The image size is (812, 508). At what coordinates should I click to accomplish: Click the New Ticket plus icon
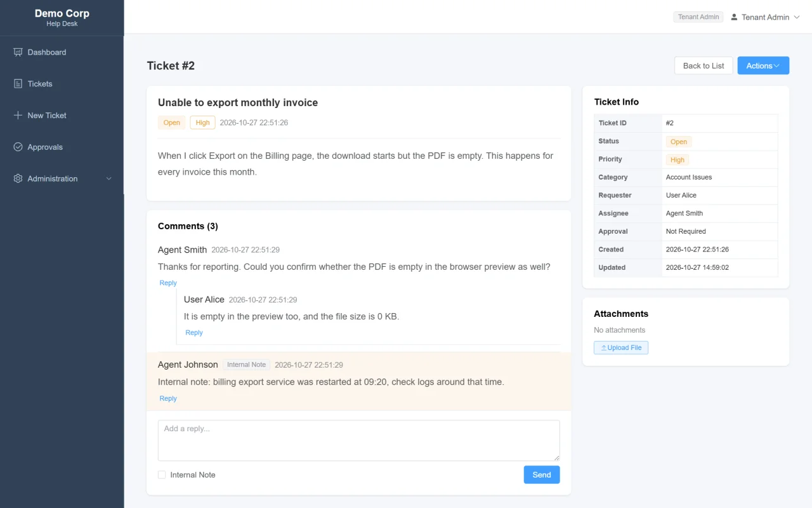(18, 116)
